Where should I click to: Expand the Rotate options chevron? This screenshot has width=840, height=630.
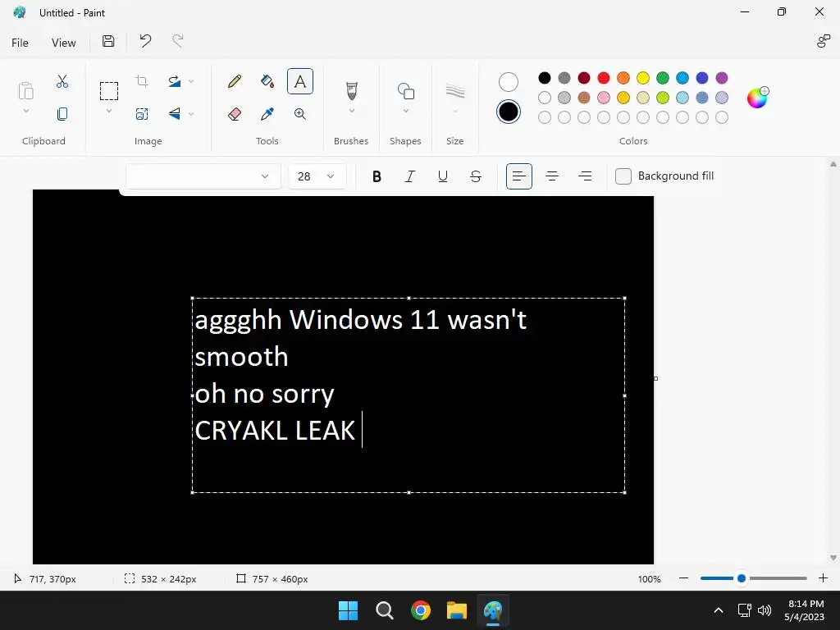pyautogui.click(x=191, y=81)
